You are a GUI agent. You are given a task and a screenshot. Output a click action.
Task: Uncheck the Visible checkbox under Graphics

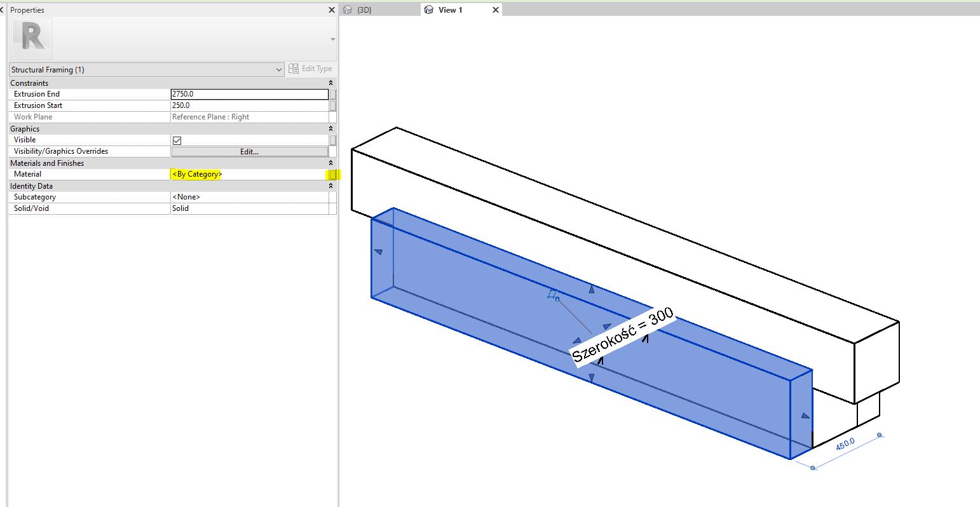pos(177,140)
